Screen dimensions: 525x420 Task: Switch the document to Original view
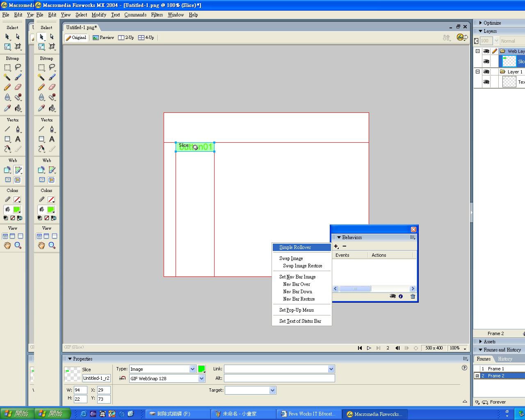tap(76, 38)
